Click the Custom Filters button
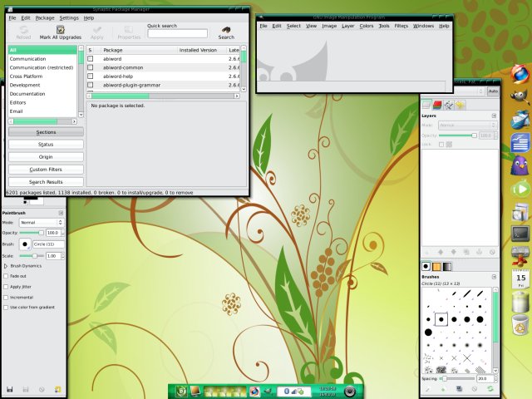Screen dimensions: 532x399 [x=46, y=170]
